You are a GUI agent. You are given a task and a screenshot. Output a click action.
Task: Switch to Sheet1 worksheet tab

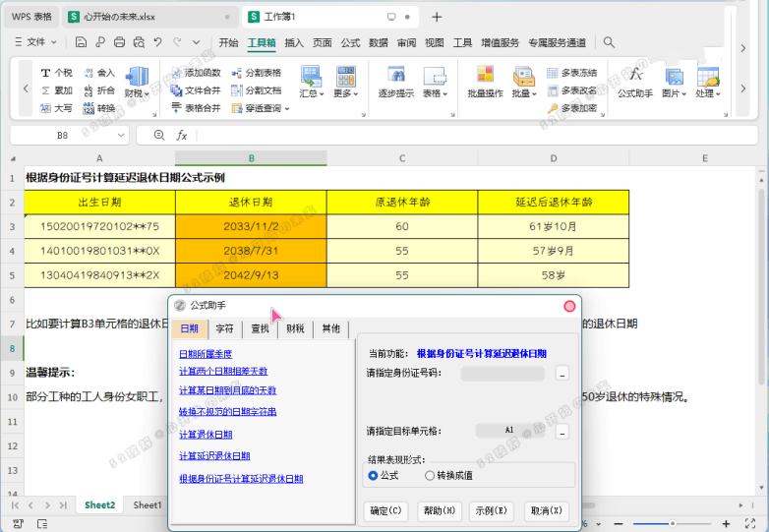point(148,505)
